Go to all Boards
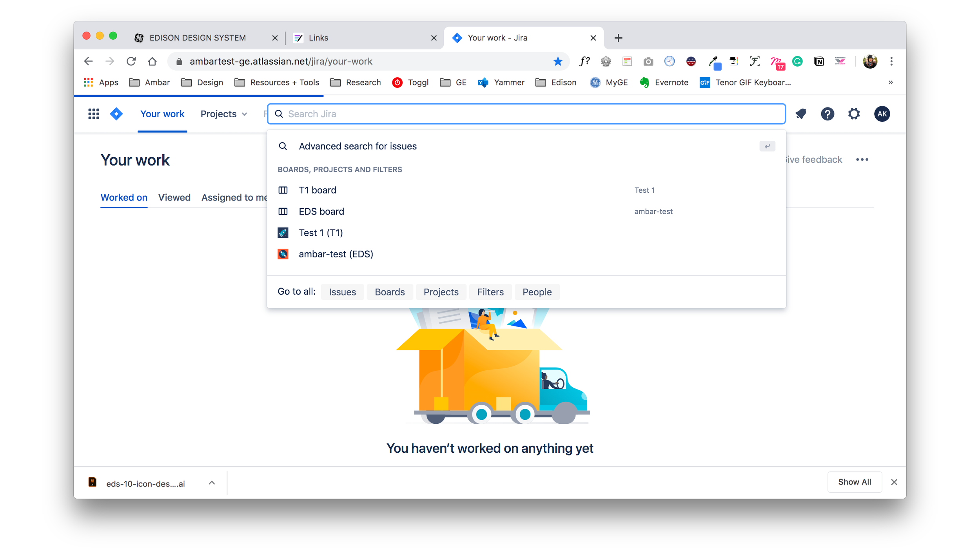This screenshot has width=980, height=552. coord(390,292)
